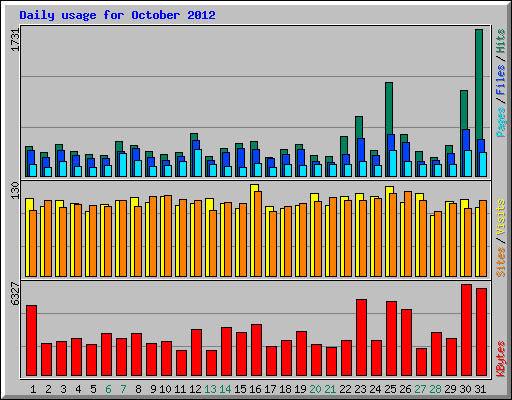Click the cyan Pages bar for day 7
This screenshot has width=512, height=400.
point(123,165)
